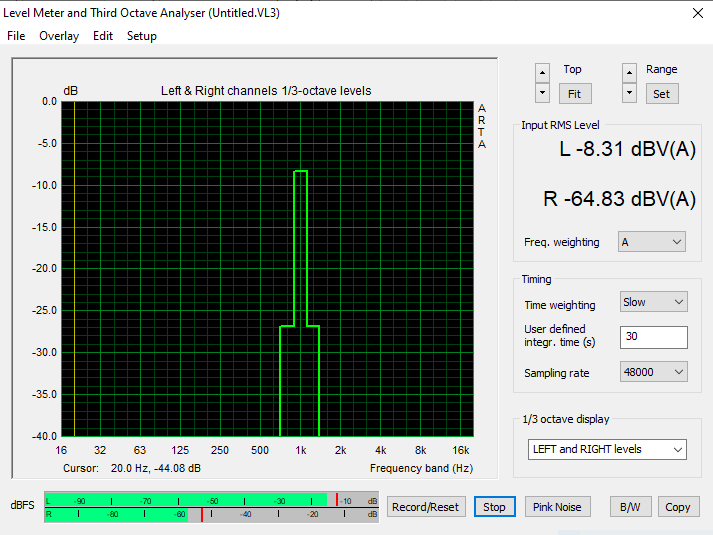Click the Top down arrow stepper

coord(542,93)
